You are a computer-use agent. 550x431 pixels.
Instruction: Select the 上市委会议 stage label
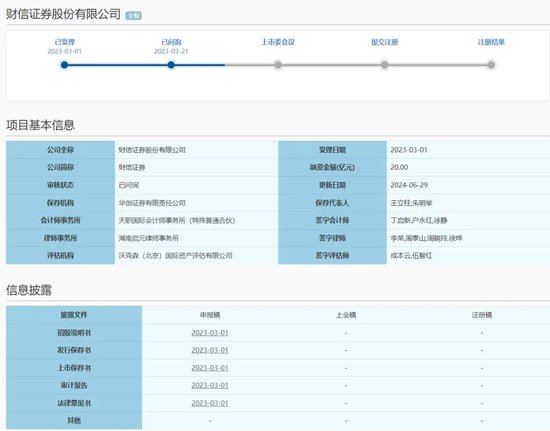click(278, 42)
